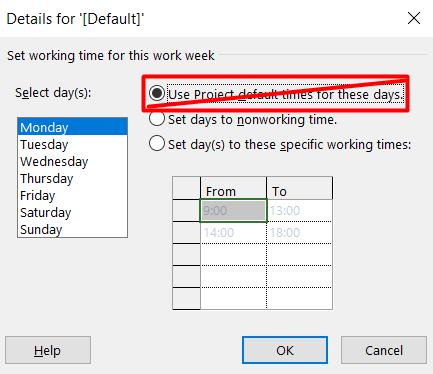Screen dimensions: 433x374
Task: Select Use Project default times radio button
Action: tap(157, 93)
